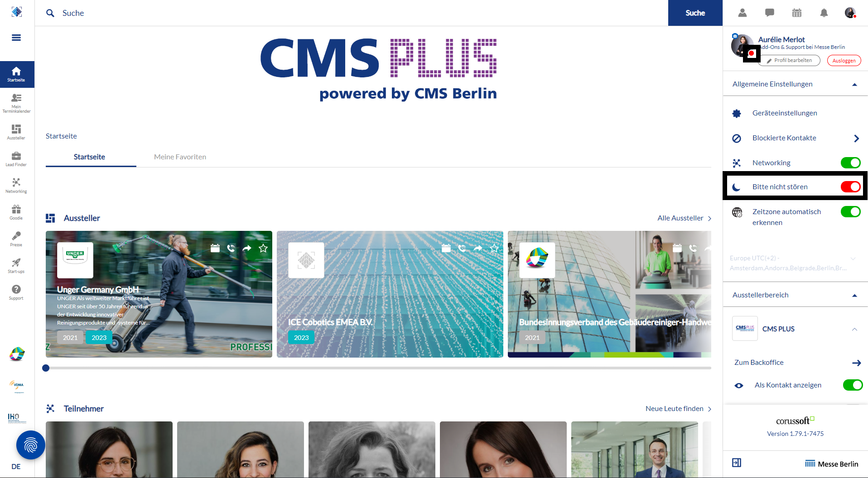868x478 pixels.
Task: Open Lead Finder in the sidebar
Action: pyautogui.click(x=16, y=159)
